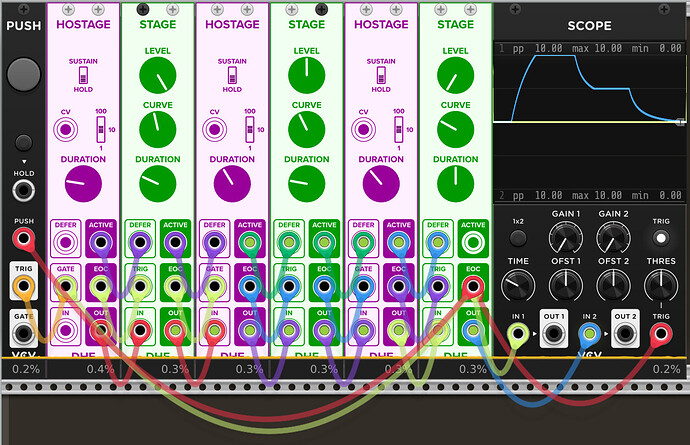
Task: Click the LEVEL knob on first STAGE module
Action: point(158,75)
